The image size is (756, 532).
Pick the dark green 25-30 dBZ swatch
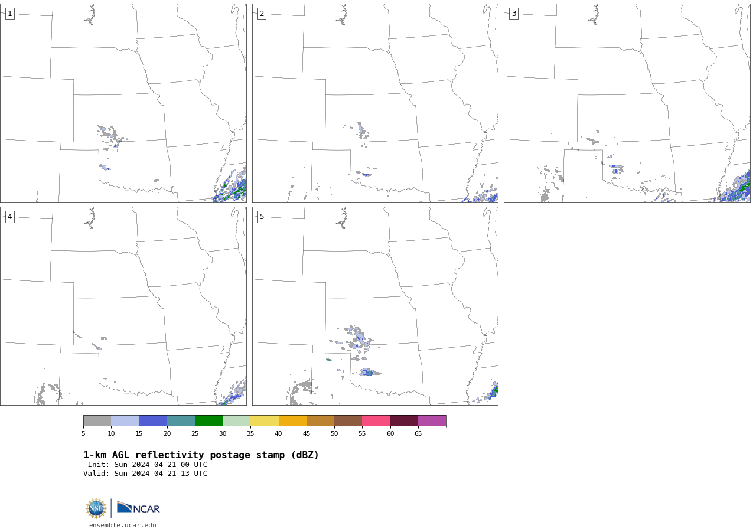click(208, 421)
